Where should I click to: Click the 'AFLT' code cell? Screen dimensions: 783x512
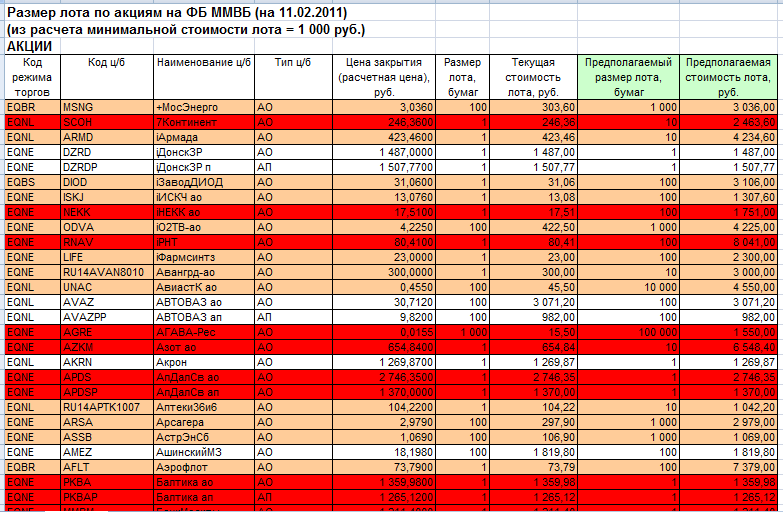[x=107, y=467]
